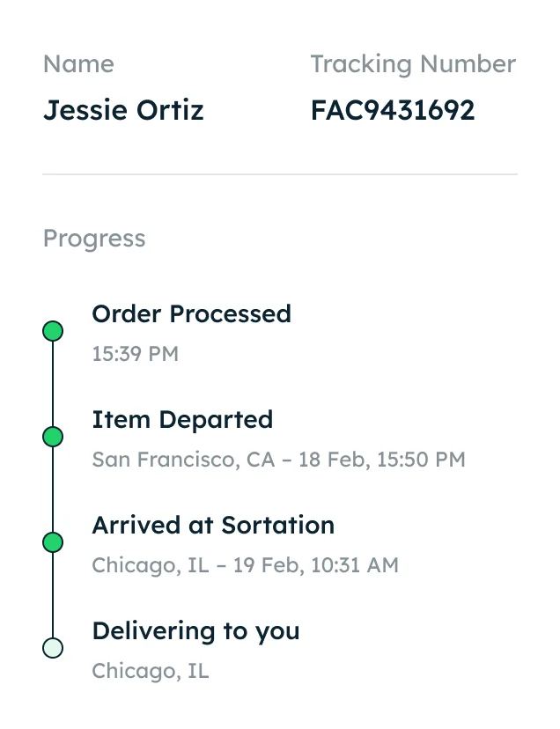Image resolution: width=560 pixels, height=729 pixels.
Task: Click the Delivering to you heading
Action: point(195,631)
